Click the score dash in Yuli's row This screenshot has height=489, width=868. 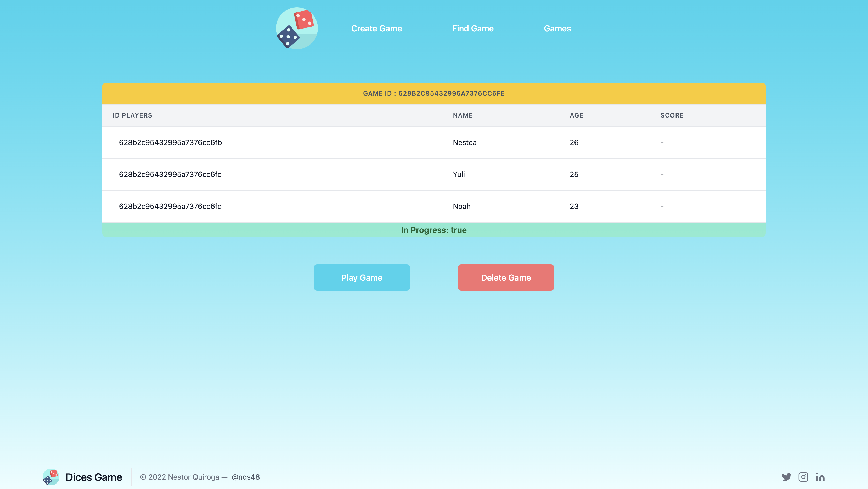(662, 175)
